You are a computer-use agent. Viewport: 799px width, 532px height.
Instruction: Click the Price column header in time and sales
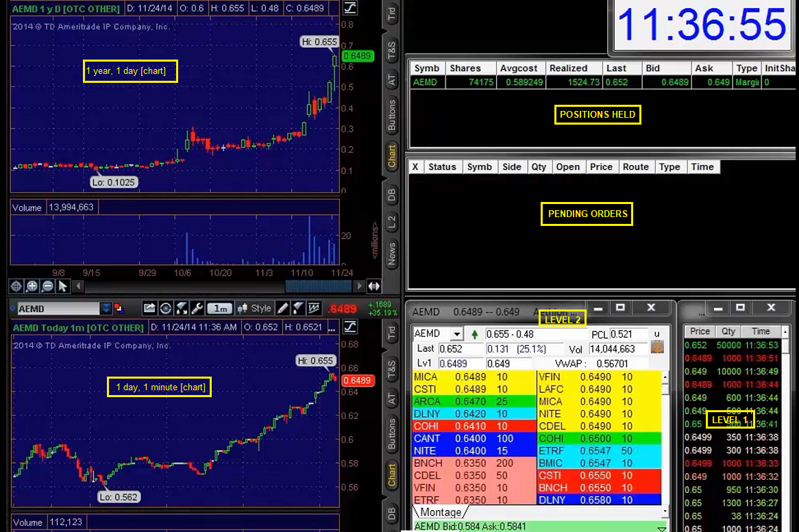(x=700, y=331)
